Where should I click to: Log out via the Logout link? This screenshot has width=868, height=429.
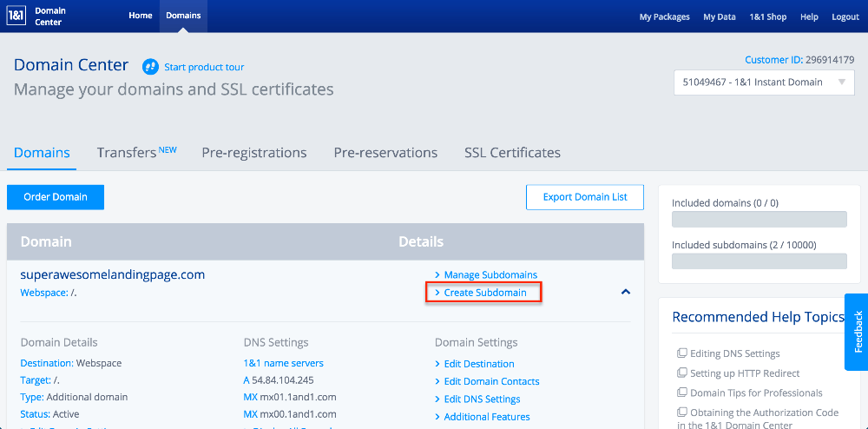coord(845,16)
